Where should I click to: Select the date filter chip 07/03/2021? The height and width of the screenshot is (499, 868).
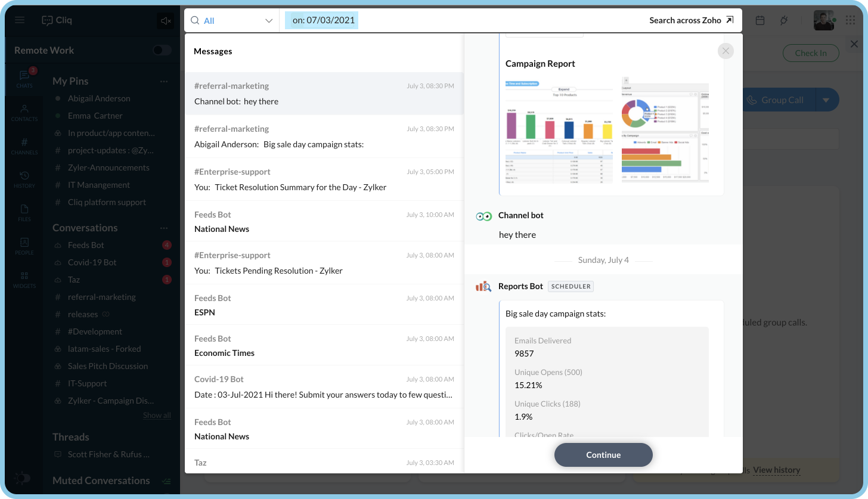[x=322, y=20]
